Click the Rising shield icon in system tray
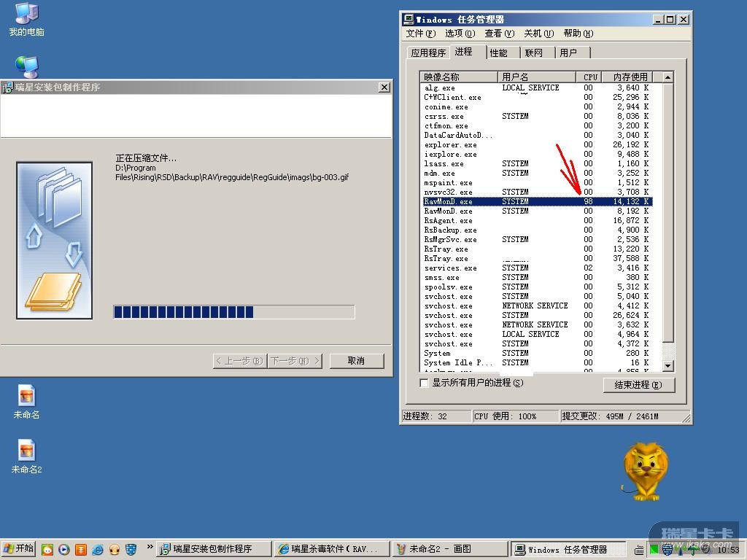Image resolution: width=747 pixels, height=560 pixels. [667, 550]
